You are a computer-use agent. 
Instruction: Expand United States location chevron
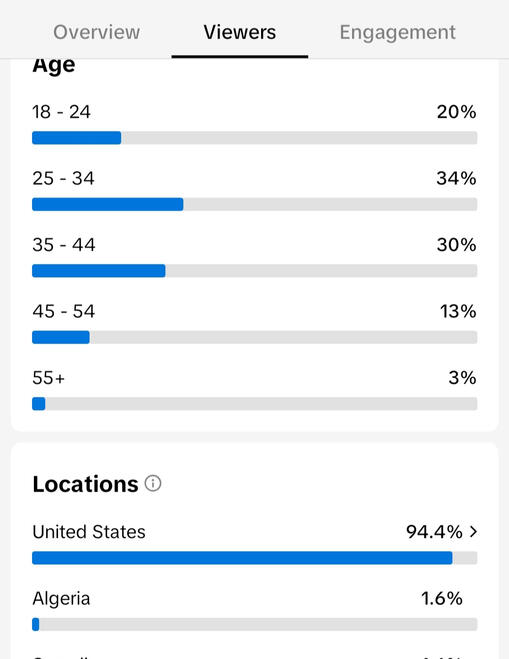(x=473, y=532)
